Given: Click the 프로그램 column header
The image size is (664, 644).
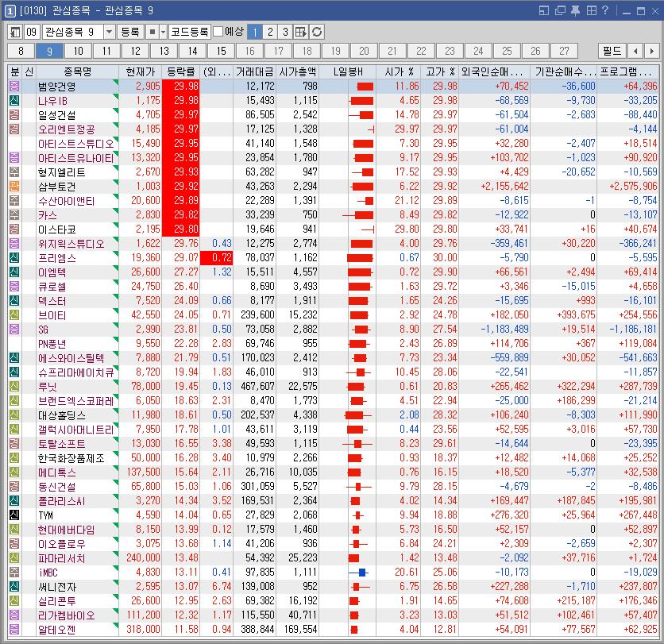Looking at the screenshot, I should click(x=627, y=71).
